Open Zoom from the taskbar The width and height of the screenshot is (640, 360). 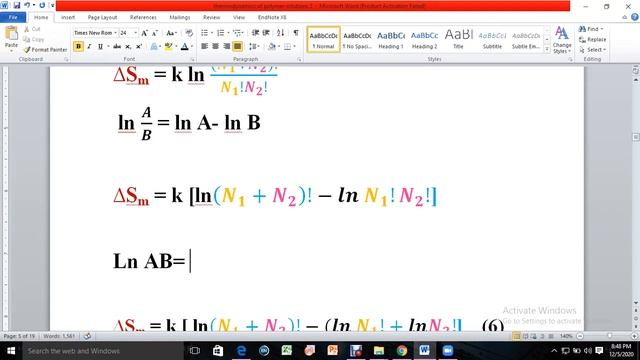(x=447, y=351)
